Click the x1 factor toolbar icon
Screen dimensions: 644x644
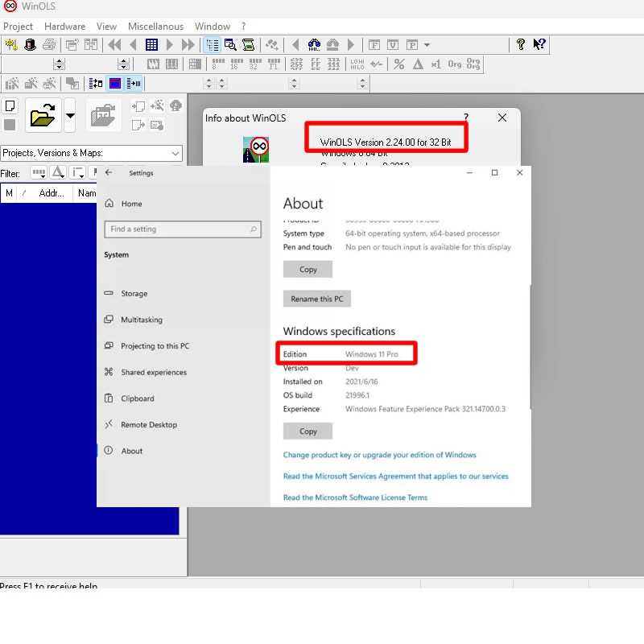(x=436, y=64)
